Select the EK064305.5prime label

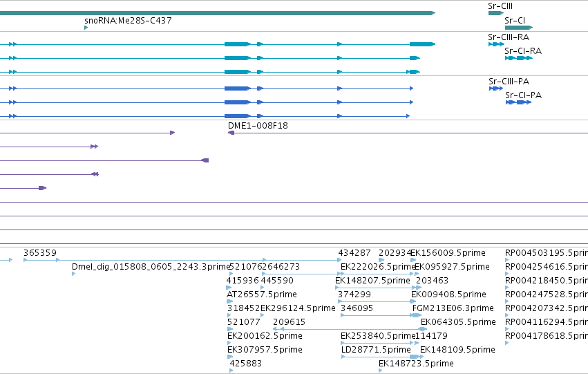(x=458, y=322)
